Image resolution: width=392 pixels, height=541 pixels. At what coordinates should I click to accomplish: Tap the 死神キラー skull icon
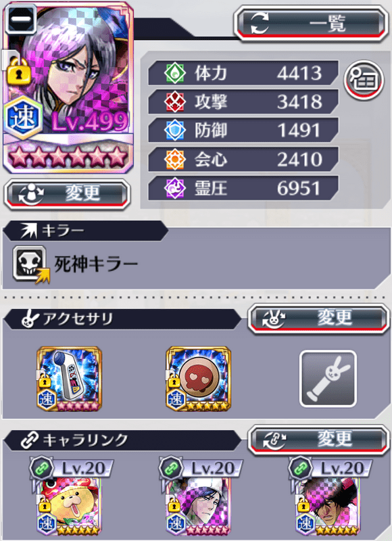pos(30,264)
